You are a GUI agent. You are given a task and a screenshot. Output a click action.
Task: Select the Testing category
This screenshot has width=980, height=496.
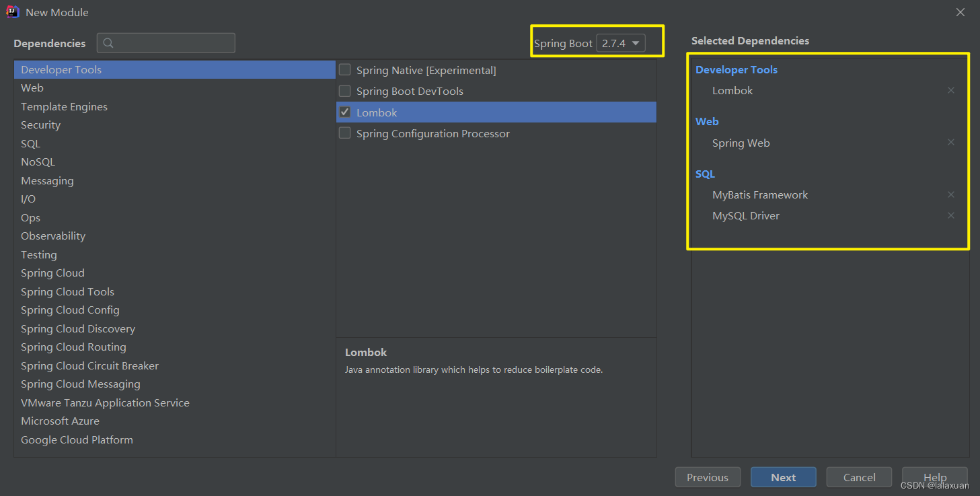(175, 254)
